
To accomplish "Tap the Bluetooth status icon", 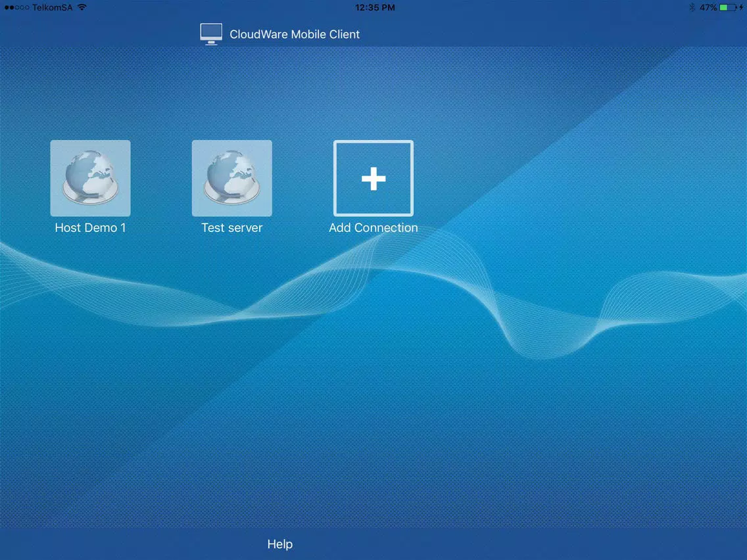I will tap(692, 7).
